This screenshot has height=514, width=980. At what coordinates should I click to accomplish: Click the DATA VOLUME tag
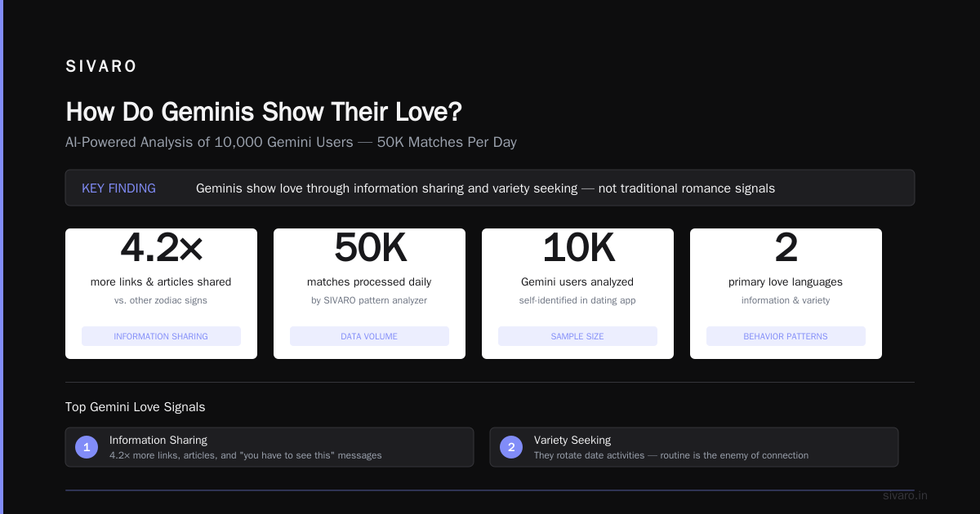[369, 336]
